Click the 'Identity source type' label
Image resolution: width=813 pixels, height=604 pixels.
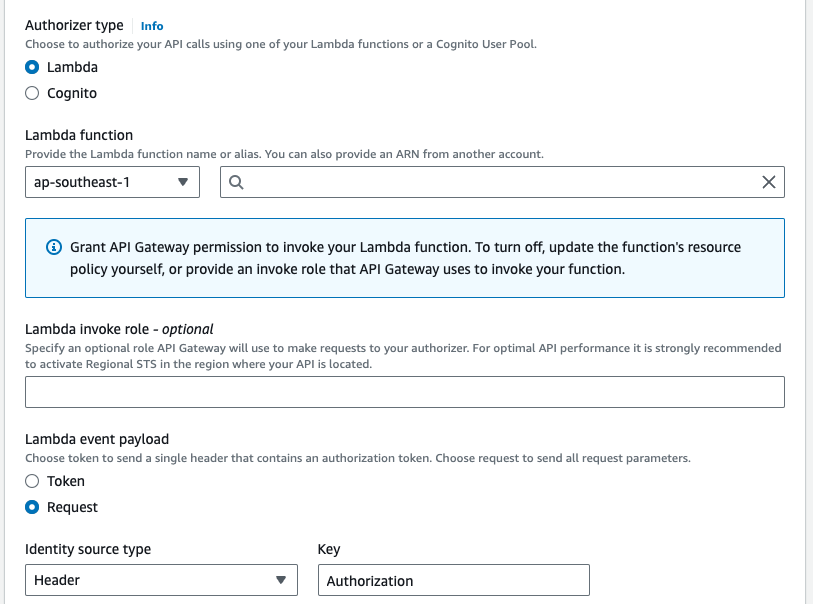[x=88, y=549]
